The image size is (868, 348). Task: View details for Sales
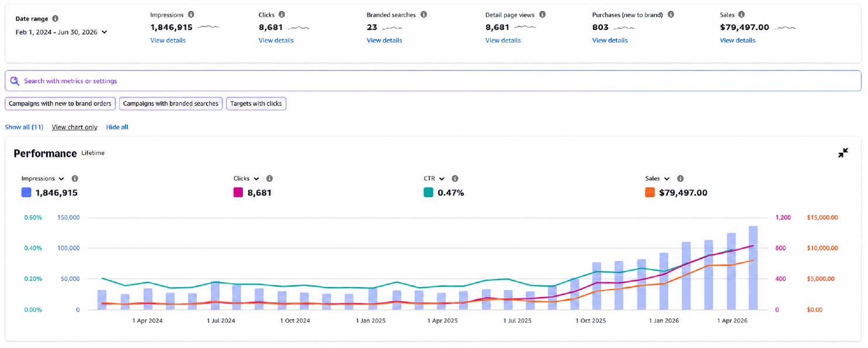tap(737, 40)
